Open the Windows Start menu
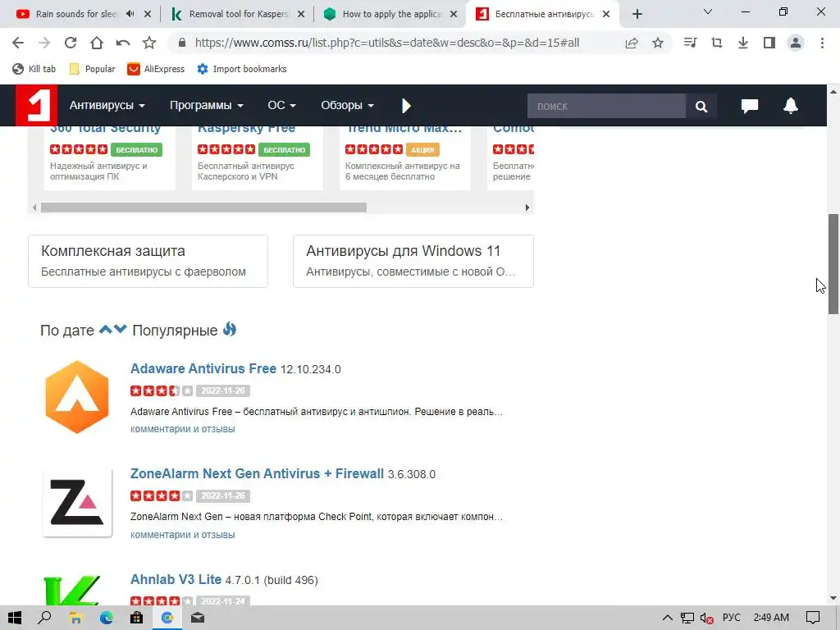Screen dimensions: 840x630 click(x=15, y=618)
